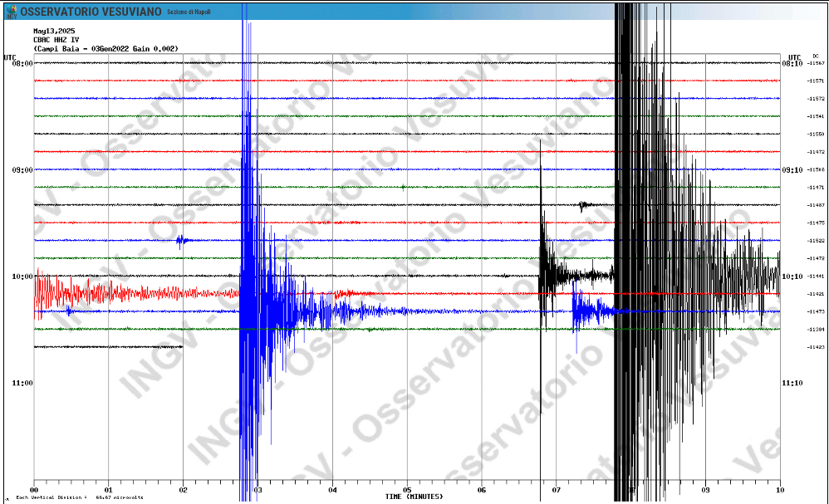Click DC value -11423

click(x=816, y=347)
